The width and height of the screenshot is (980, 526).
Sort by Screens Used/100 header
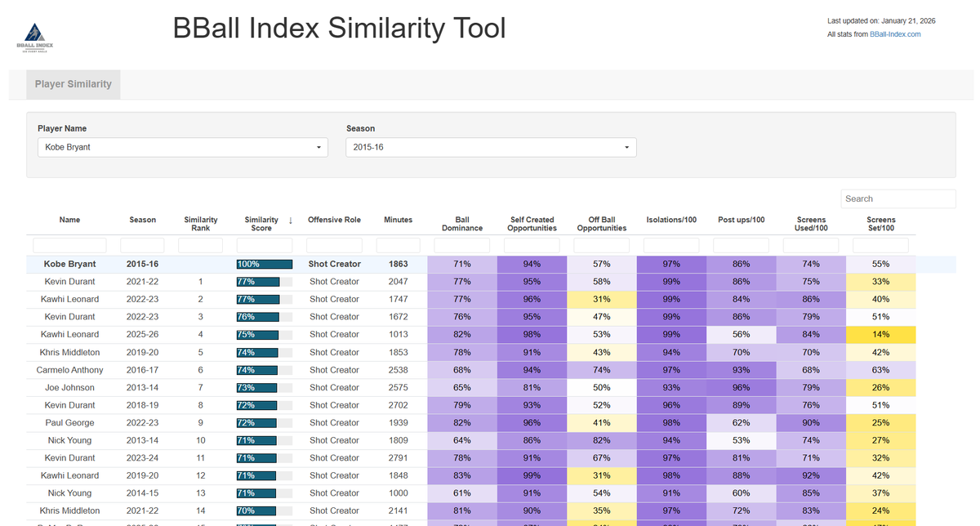811,224
